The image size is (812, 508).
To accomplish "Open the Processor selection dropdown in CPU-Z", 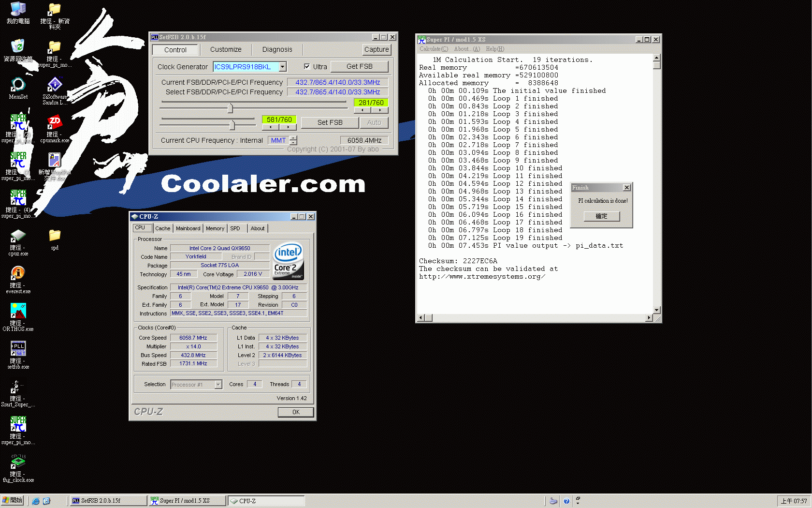I will (218, 385).
